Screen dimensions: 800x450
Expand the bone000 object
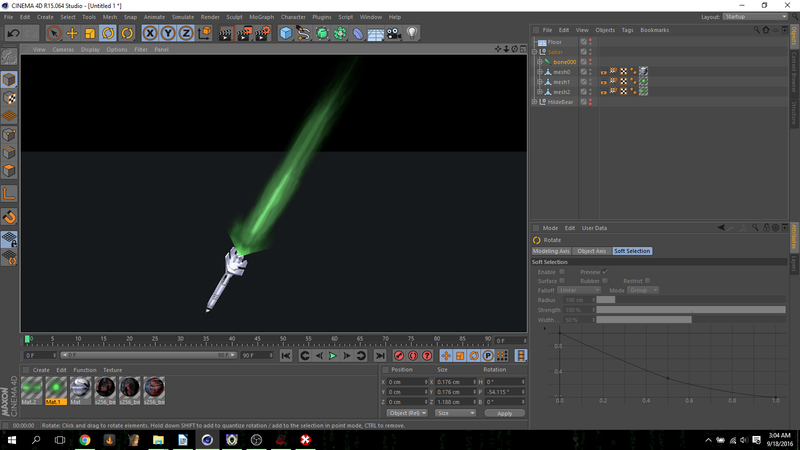pos(540,62)
